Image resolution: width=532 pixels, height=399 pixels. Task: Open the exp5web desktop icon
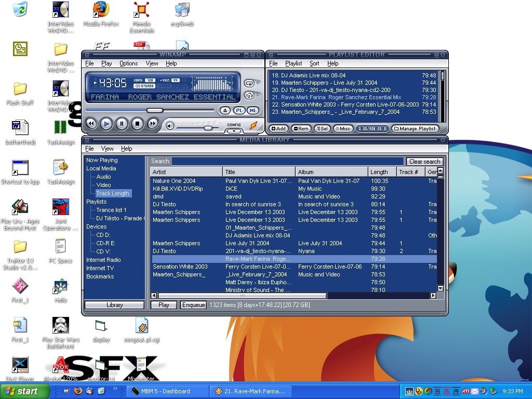click(182, 14)
